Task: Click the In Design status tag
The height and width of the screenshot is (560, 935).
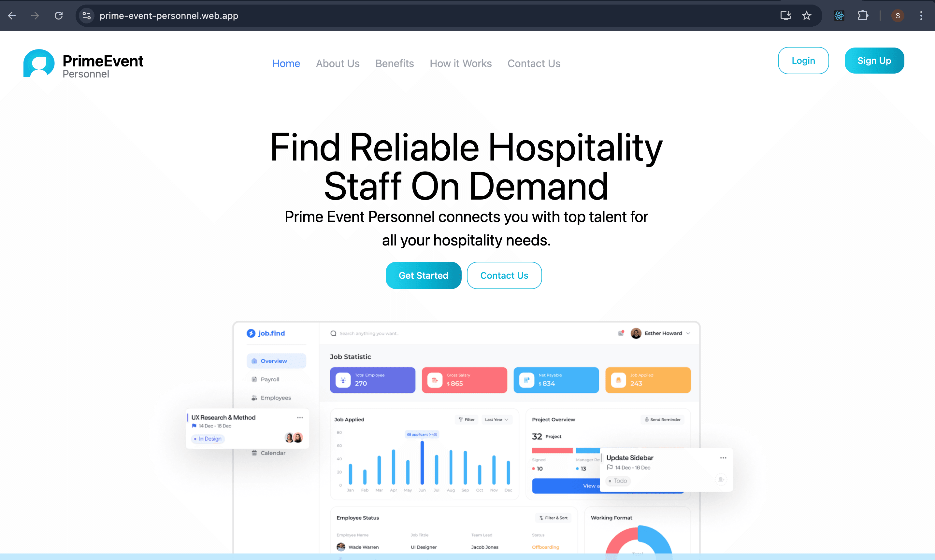Action: (x=208, y=439)
